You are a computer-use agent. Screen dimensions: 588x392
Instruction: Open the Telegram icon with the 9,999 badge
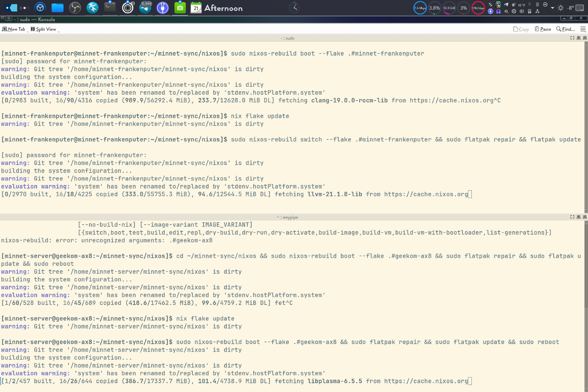tap(145, 8)
